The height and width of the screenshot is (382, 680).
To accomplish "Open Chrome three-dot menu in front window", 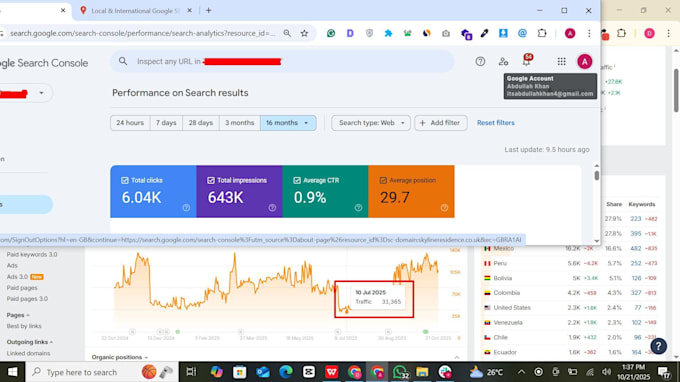I will tap(589, 33).
